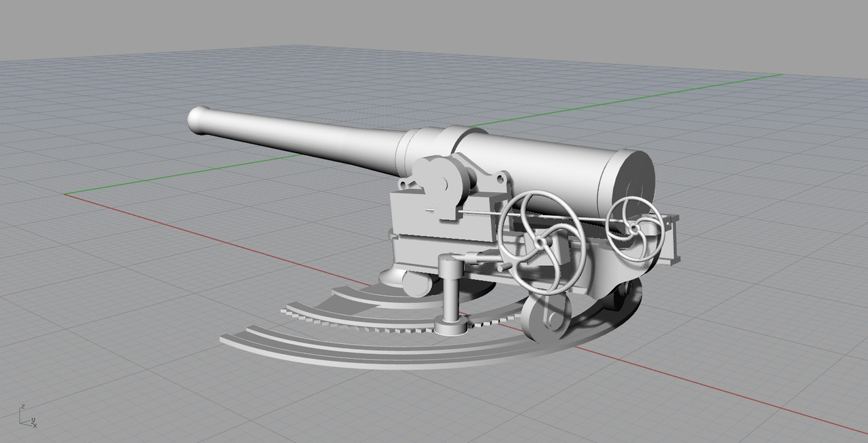Select the large elevation handwheel on the cannon
Image resolution: width=868 pixels, height=443 pixels.
click(x=541, y=242)
